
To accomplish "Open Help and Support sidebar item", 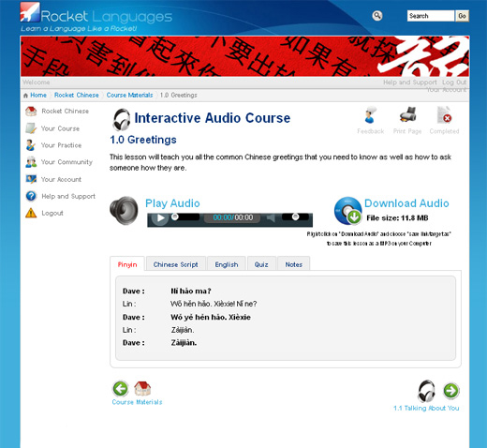I will [x=68, y=196].
